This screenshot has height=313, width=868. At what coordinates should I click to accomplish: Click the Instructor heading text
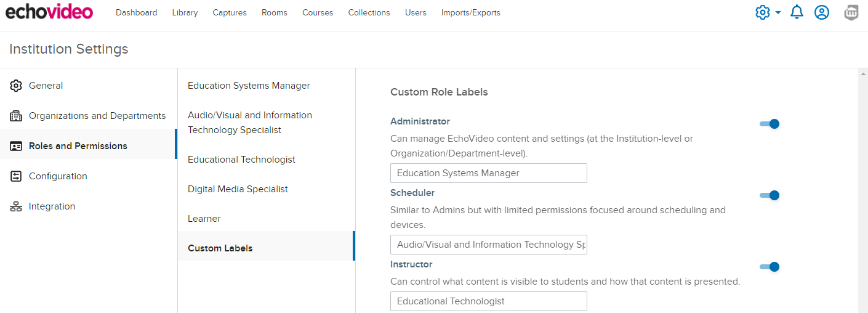pyautogui.click(x=411, y=264)
